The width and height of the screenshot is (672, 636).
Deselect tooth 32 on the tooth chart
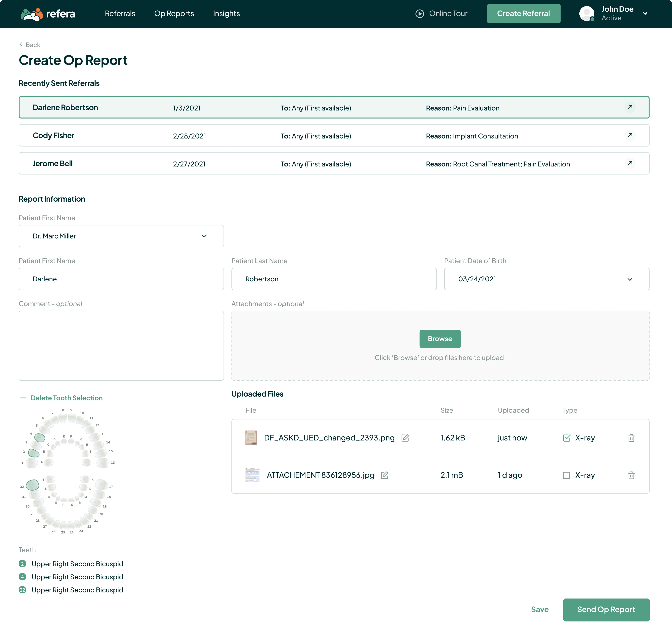pos(33,486)
